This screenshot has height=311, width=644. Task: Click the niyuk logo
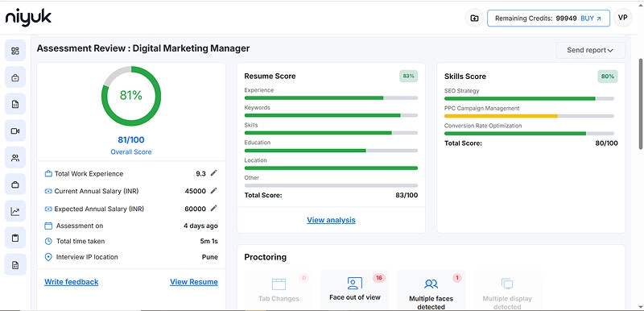click(x=28, y=18)
